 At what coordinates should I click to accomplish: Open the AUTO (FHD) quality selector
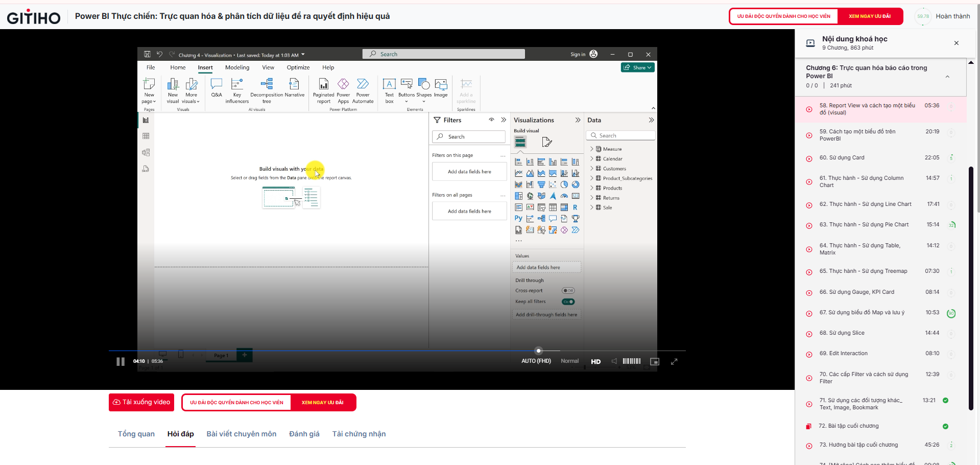[536, 361]
